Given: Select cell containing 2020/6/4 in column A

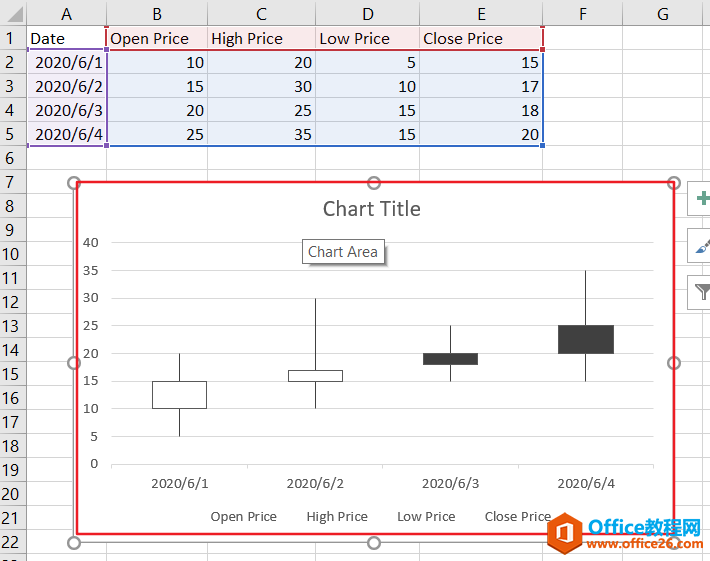Looking at the screenshot, I should pyautogui.click(x=67, y=134).
